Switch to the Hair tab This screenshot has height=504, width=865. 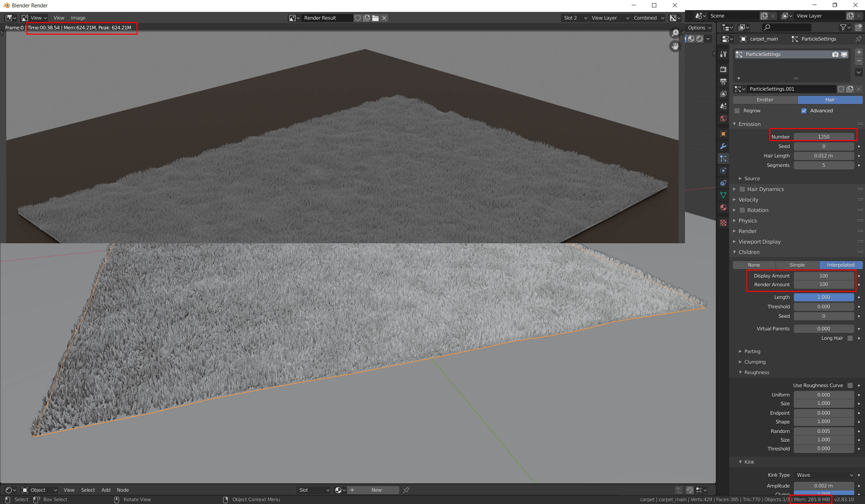click(829, 100)
